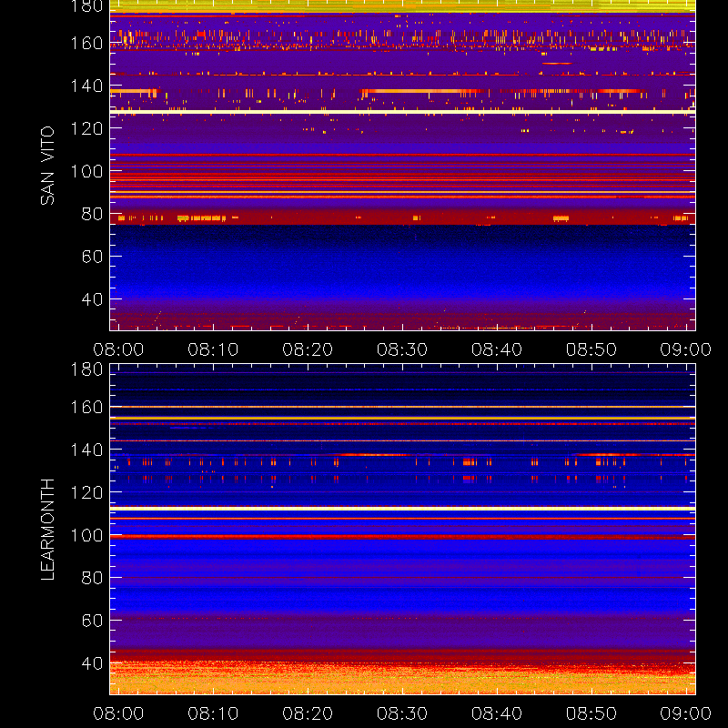Click 08:40 time label under LEARMONTH plot
The width and height of the screenshot is (728, 728).
tap(497, 713)
